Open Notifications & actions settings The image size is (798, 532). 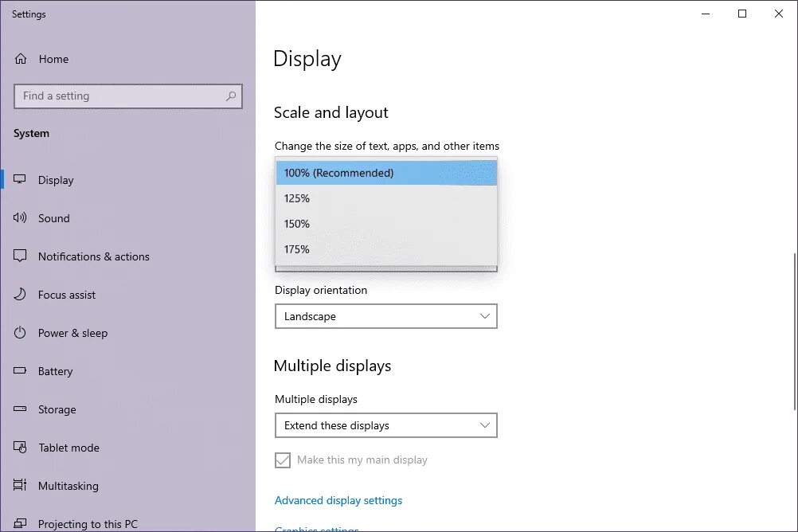click(94, 256)
